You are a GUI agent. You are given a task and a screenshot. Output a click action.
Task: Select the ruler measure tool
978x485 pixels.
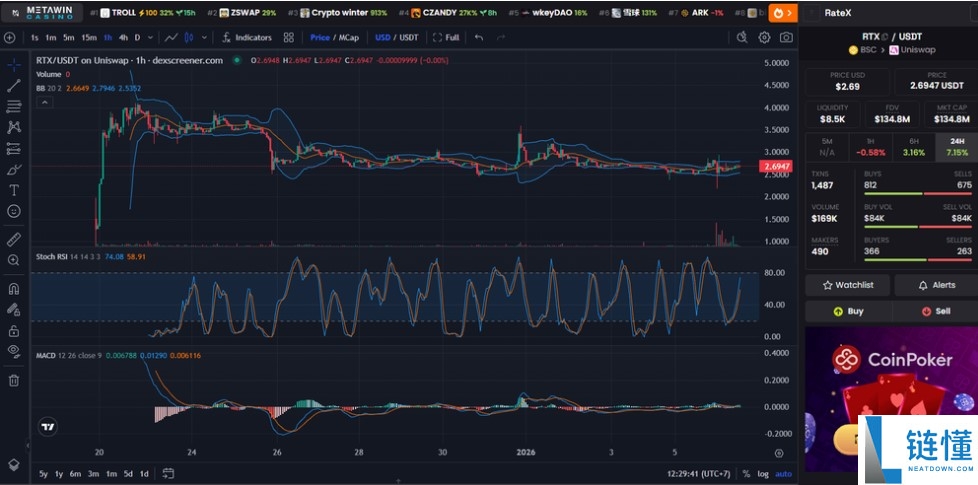14,239
